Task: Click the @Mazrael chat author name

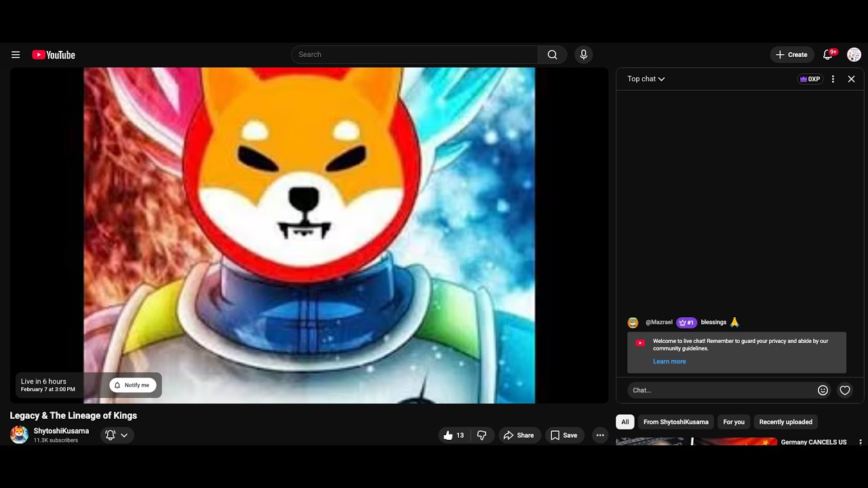Action: 658,323
